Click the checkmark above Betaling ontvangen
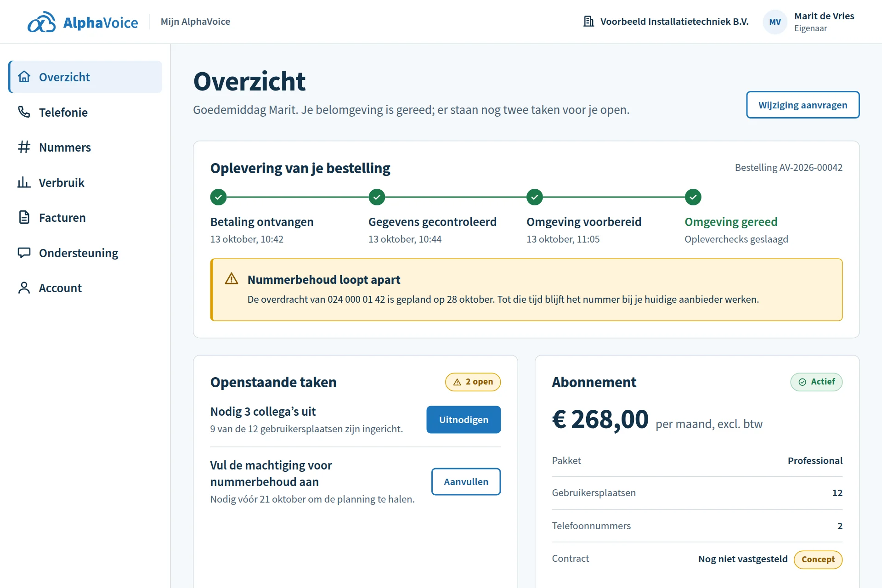882x588 pixels. point(219,197)
